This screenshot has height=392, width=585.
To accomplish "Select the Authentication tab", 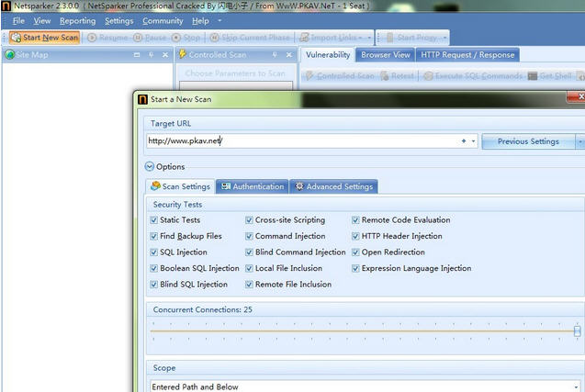I will tap(253, 186).
